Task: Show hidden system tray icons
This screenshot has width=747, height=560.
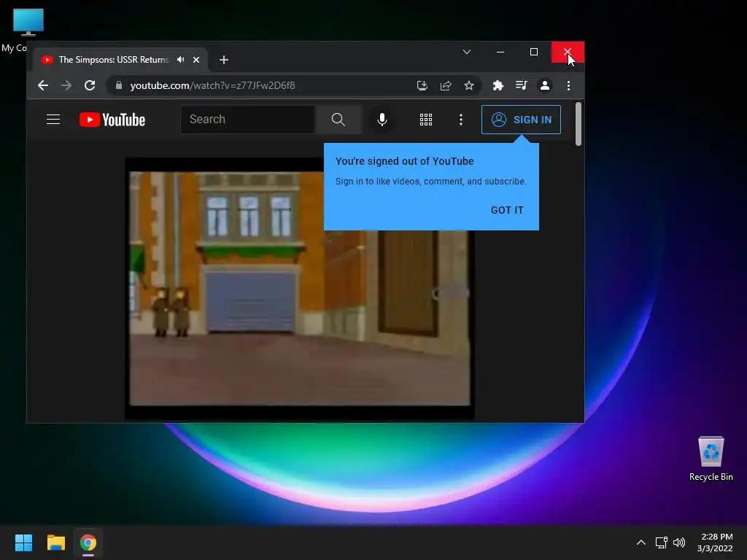Action: click(x=641, y=542)
